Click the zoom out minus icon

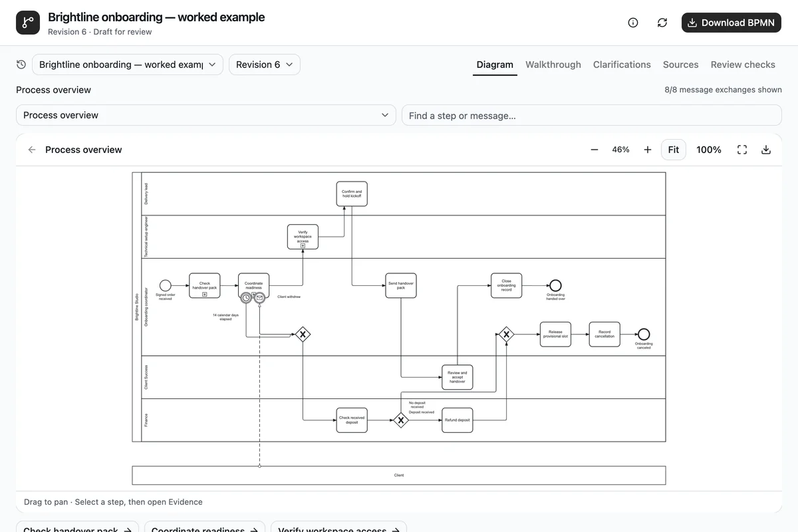[x=595, y=150]
